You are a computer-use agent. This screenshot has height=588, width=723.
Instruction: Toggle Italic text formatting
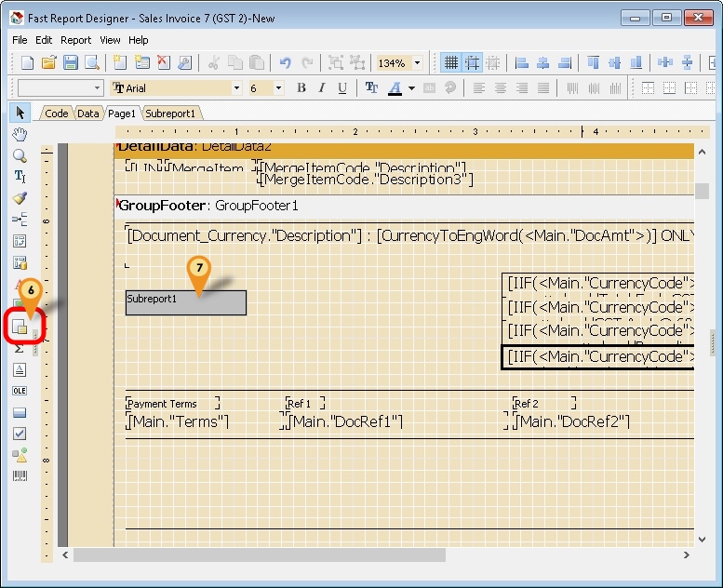pyautogui.click(x=321, y=88)
